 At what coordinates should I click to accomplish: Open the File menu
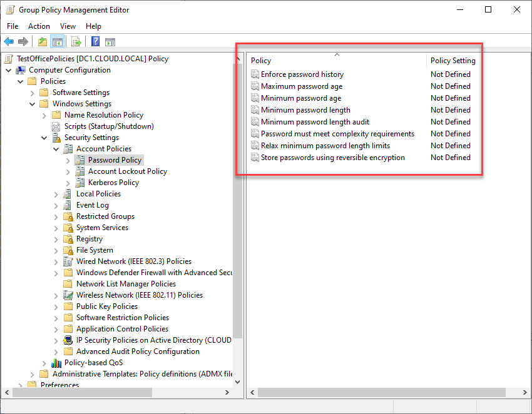click(13, 26)
